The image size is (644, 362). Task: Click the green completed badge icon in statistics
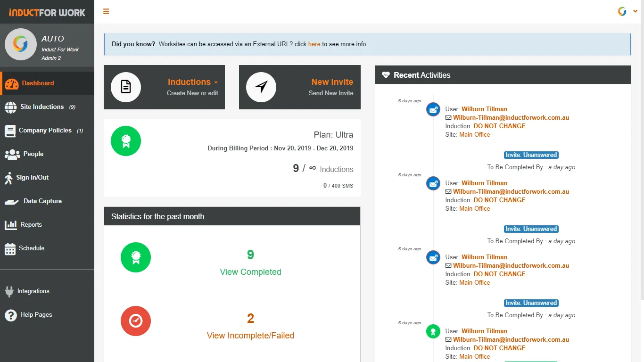(x=136, y=257)
